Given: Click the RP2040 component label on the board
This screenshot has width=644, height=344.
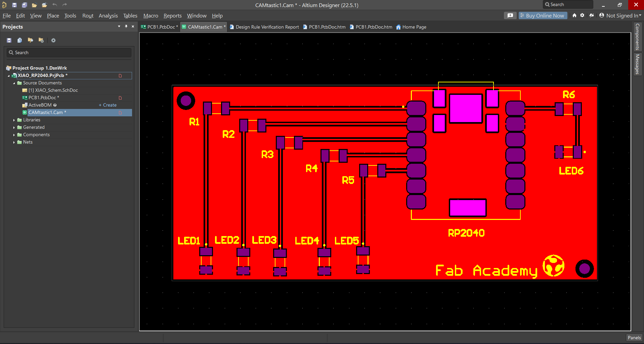Looking at the screenshot, I should pyautogui.click(x=466, y=233).
